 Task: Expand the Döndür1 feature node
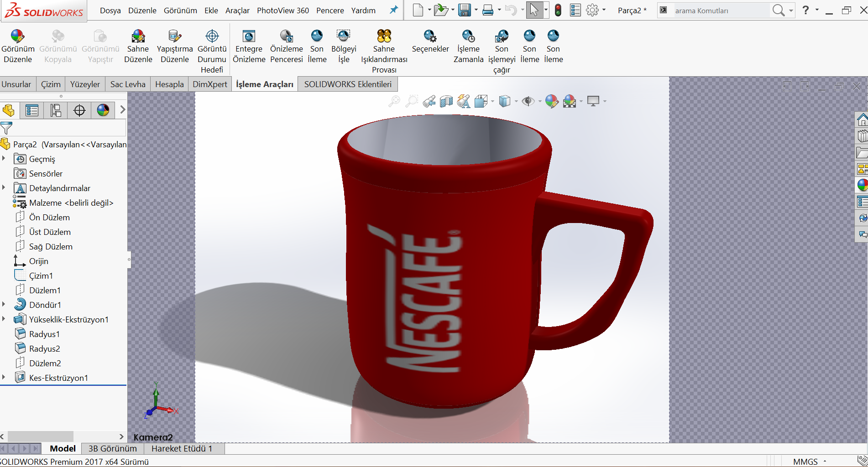click(4, 304)
